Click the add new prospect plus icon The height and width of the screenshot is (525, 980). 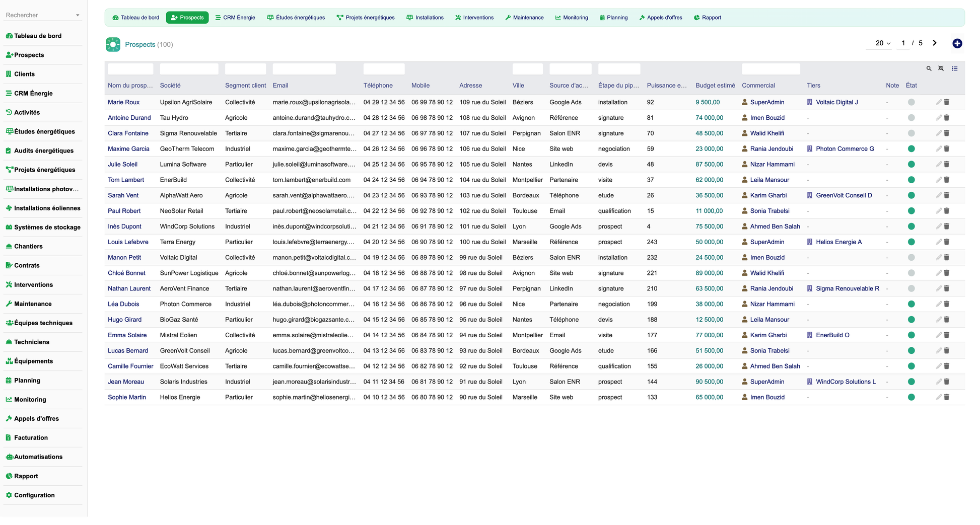[957, 44]
